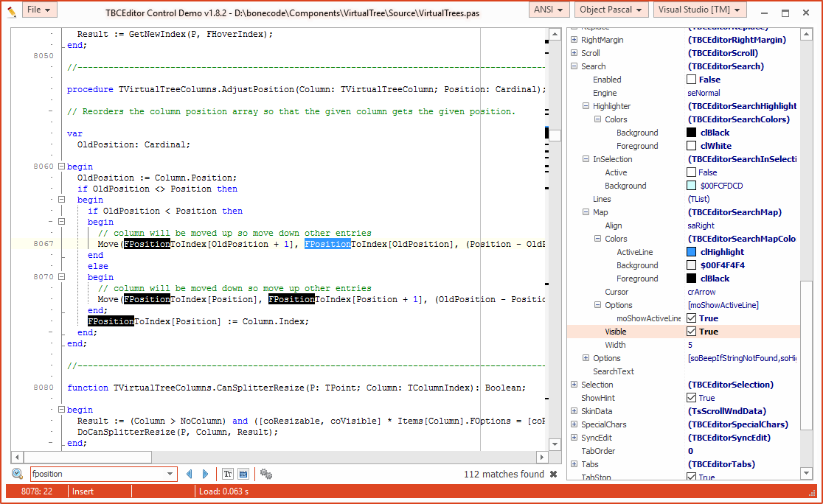823x504 pixels.
Task: Toggle the ShowHint checkbox
Action: [x=691, y=398]
